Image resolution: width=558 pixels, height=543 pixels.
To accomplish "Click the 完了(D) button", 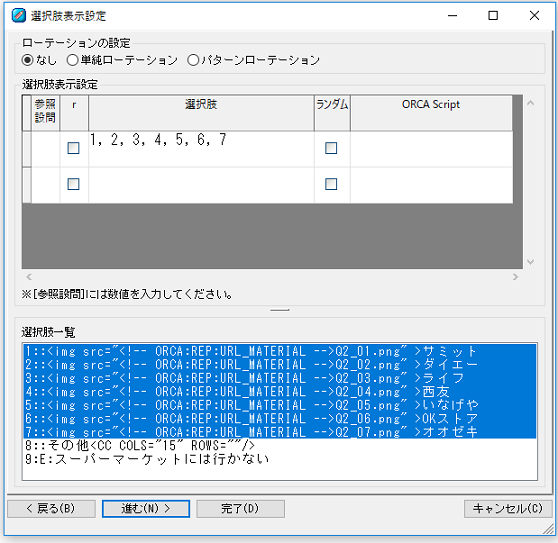I will tap(240, 508).
